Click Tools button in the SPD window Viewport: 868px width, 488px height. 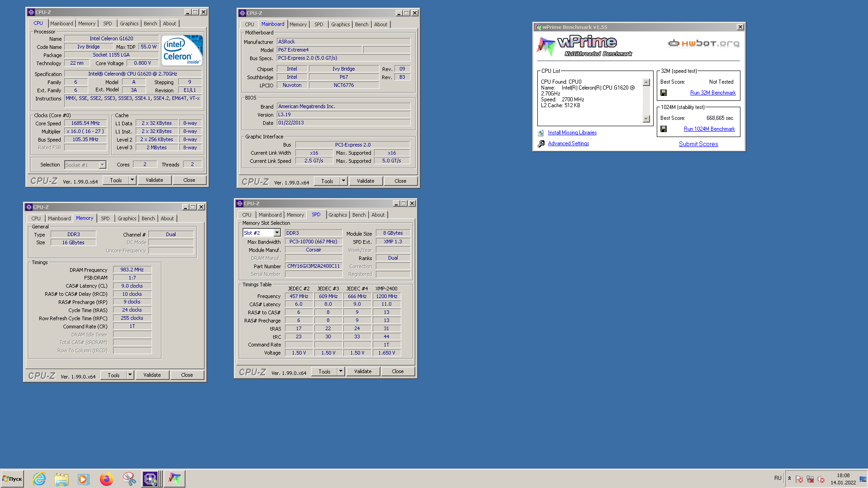324,371
